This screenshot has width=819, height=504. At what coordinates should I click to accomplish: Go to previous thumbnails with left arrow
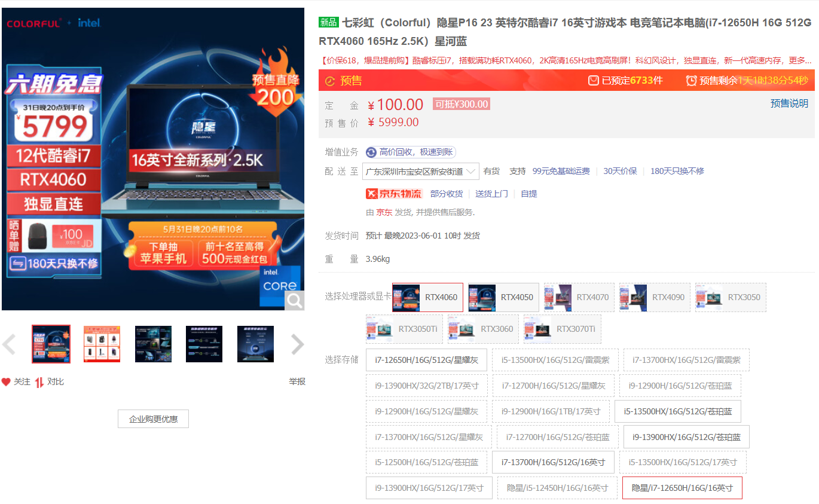pos(9,344)
